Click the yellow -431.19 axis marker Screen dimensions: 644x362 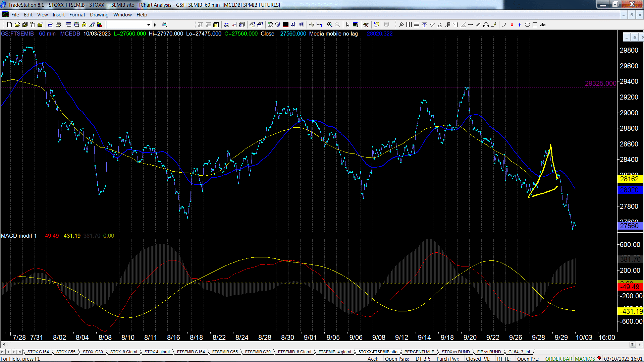pos(630,311)
